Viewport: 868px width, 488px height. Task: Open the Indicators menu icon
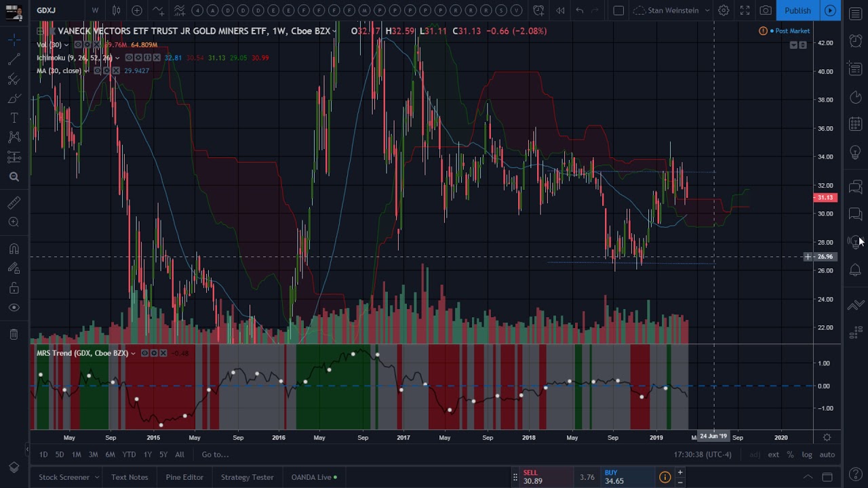[158, 10]
